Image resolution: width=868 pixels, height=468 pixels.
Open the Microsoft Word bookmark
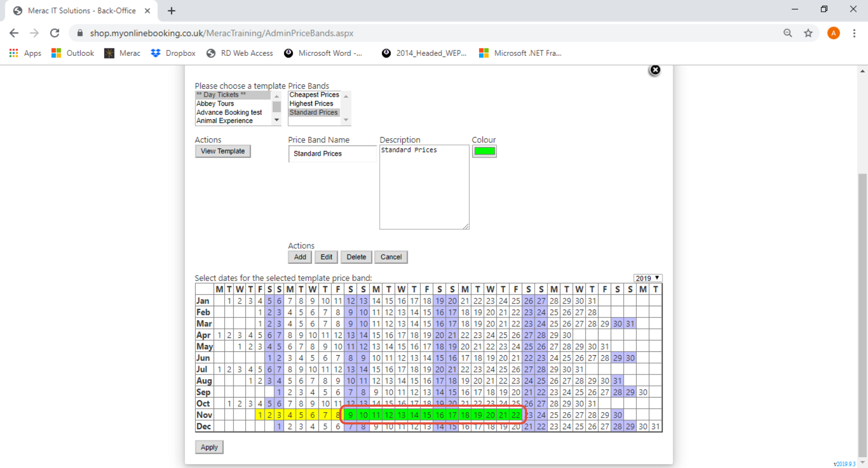323,53
